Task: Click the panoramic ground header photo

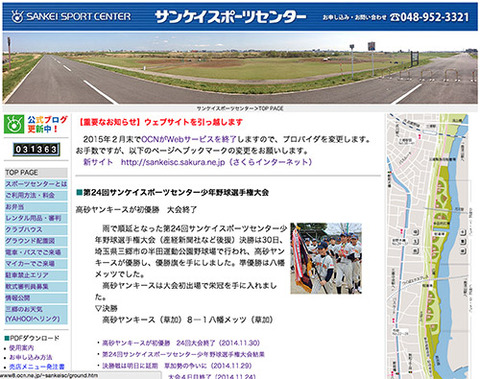Action: 240,68
